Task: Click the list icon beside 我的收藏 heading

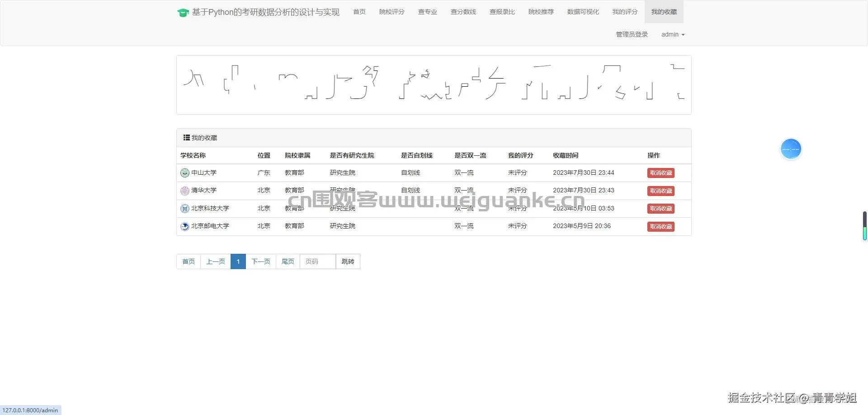Action: pos(186,138)
